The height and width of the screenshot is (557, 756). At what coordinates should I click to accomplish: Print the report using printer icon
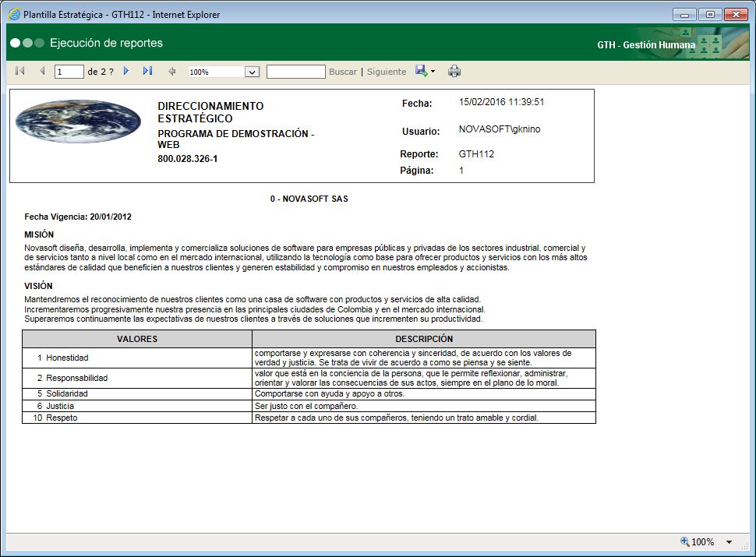tap(454, 72)
